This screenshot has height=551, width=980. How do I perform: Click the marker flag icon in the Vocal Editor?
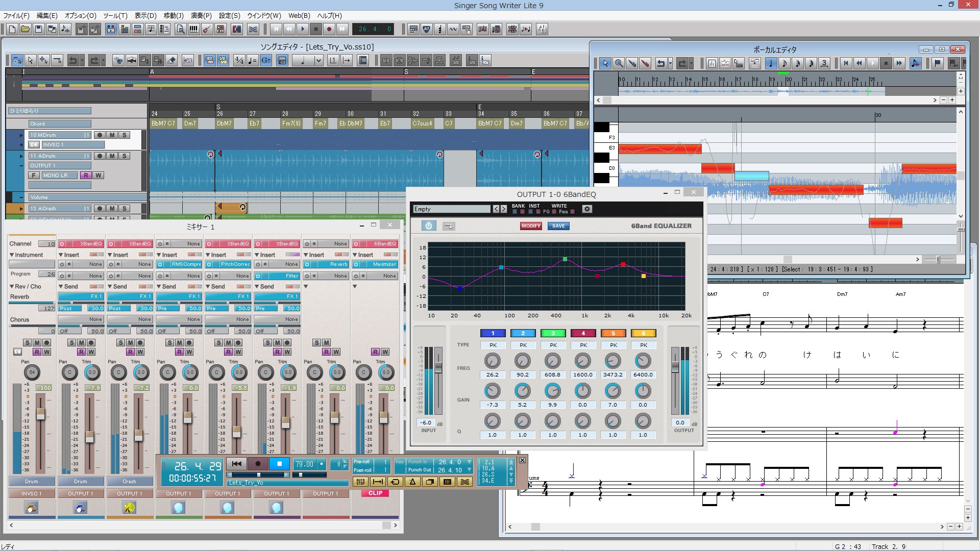(938, 63)
